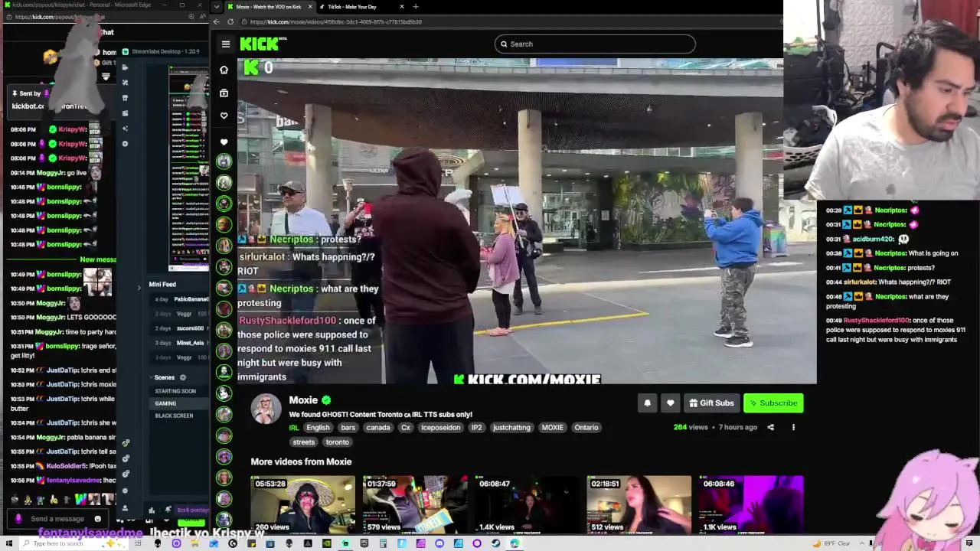Click the heart follow button for Moxie
Viewport: 980px width, 551px height.
671,403
